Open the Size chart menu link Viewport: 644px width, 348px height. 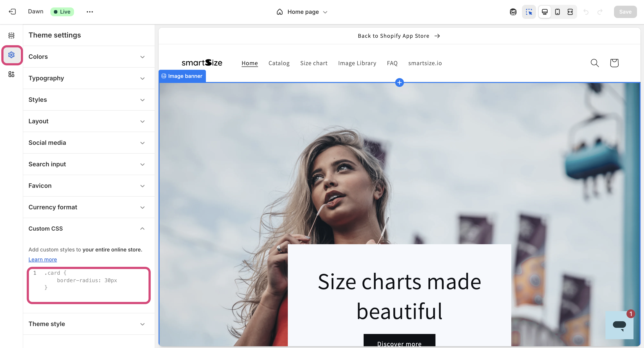[314, 63]
